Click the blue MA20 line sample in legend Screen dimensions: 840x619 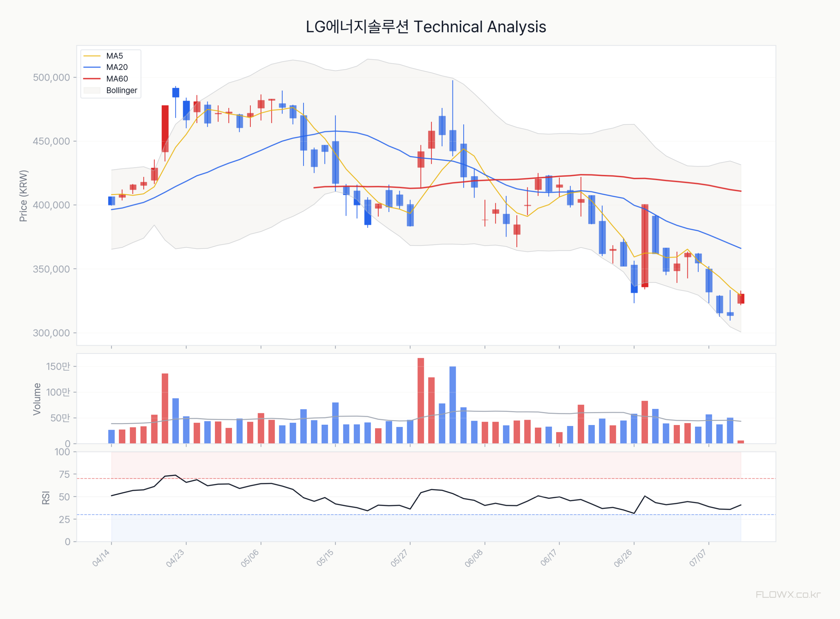click(92, 67)
